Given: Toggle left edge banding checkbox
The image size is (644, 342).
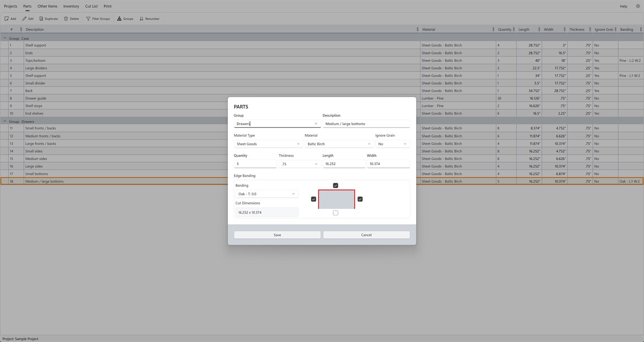Looking at the screenshot, I should pyautogui.click(x=313, y=199).
